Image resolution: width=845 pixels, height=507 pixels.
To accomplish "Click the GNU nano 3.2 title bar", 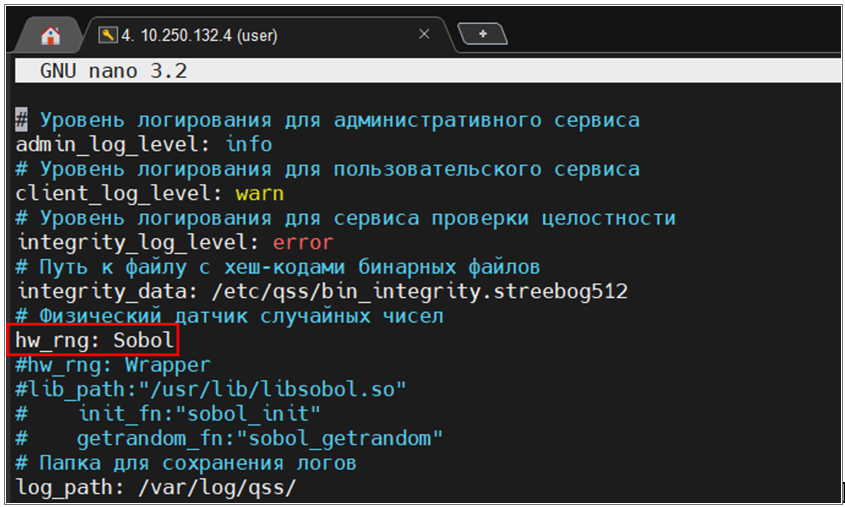I will click(113, 72).
